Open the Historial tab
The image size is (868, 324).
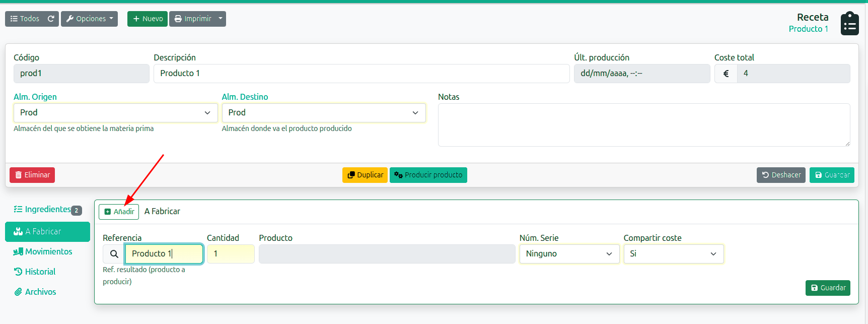pyautogui.click(x=47, y=272)
